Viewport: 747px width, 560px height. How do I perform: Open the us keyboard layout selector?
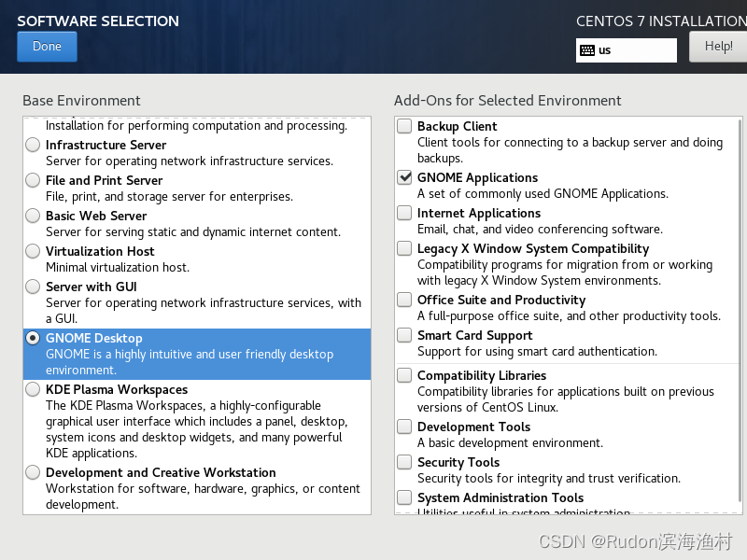click(x=626, y=50)
